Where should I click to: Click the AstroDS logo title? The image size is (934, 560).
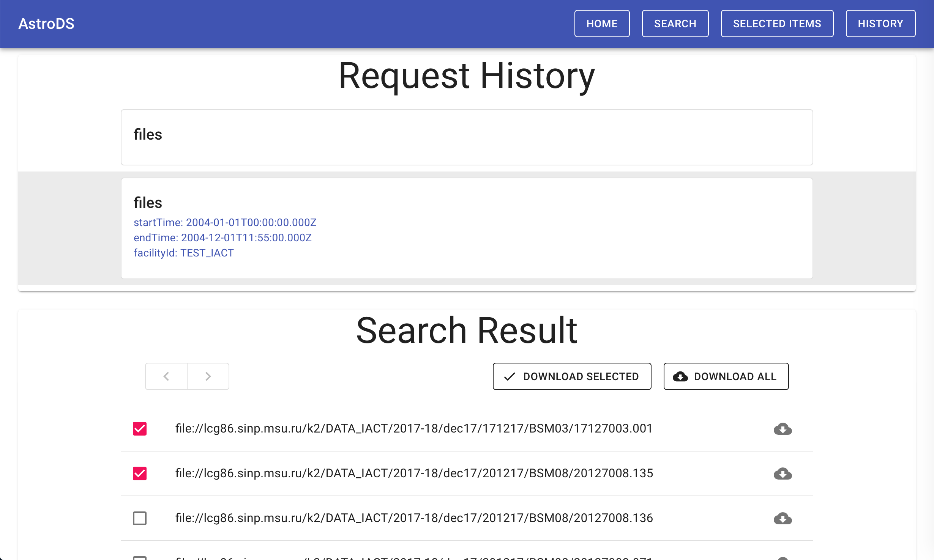(46, 24)
